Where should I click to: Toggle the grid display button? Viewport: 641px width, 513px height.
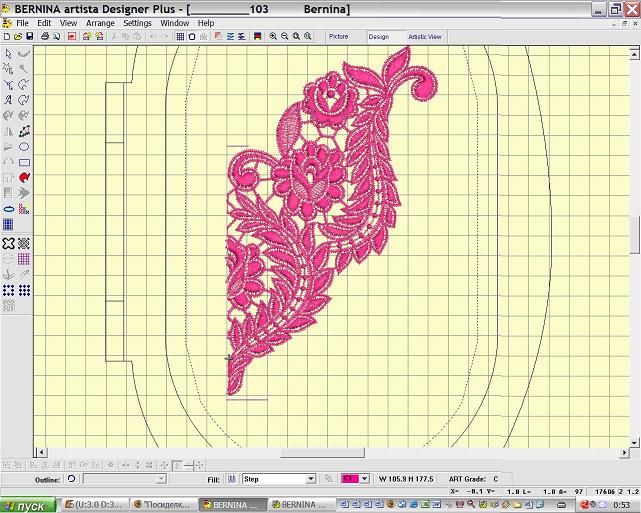click(179, 36)
